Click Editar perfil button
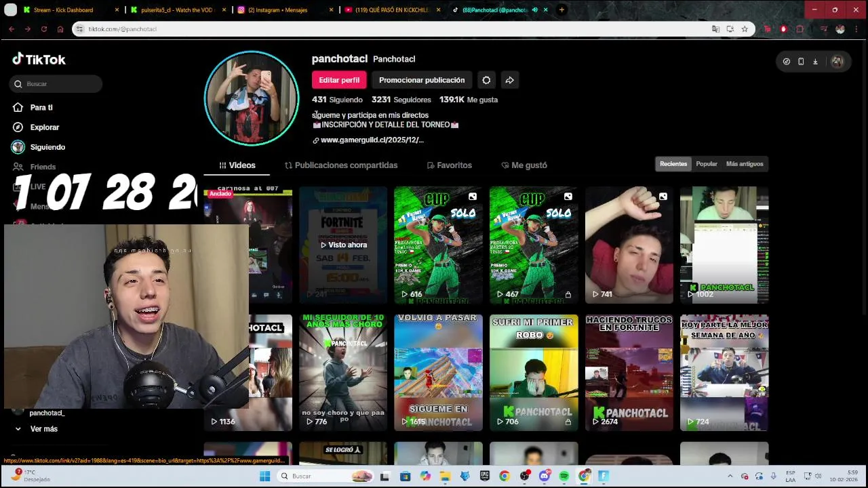 pos(339,80)
